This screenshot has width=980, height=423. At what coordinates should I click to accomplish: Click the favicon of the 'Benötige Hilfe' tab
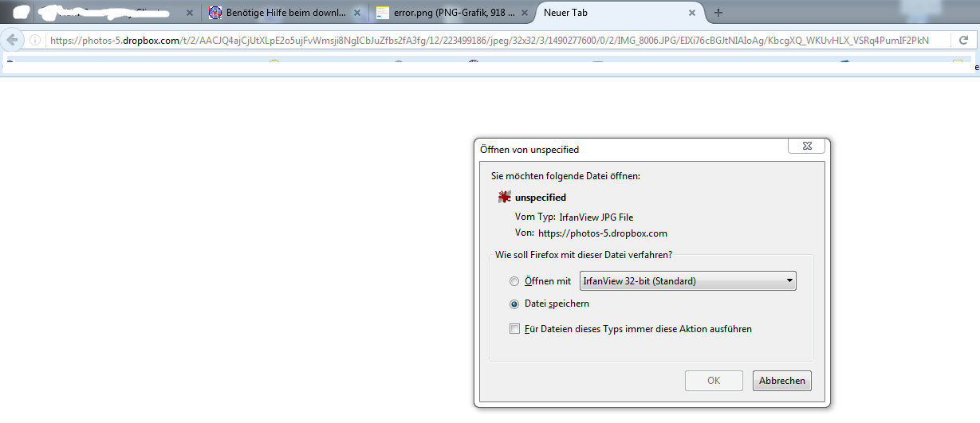[214, 14]
